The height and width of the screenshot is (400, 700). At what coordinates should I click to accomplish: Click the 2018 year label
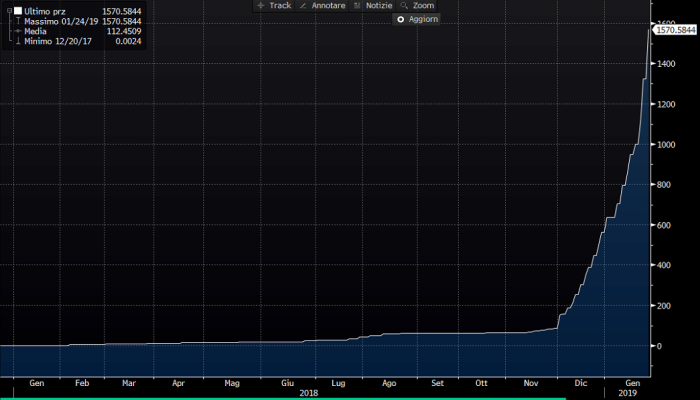point(308,393)
